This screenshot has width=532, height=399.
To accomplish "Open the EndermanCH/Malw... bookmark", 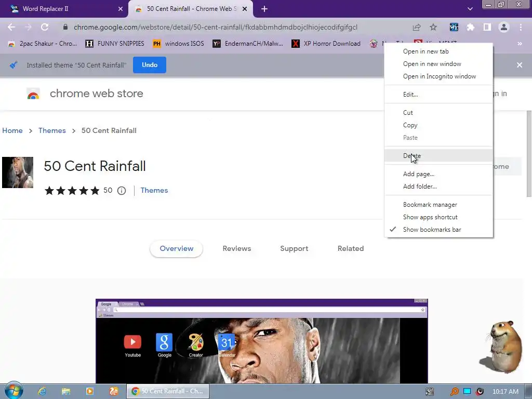I will tap(248, 44).
